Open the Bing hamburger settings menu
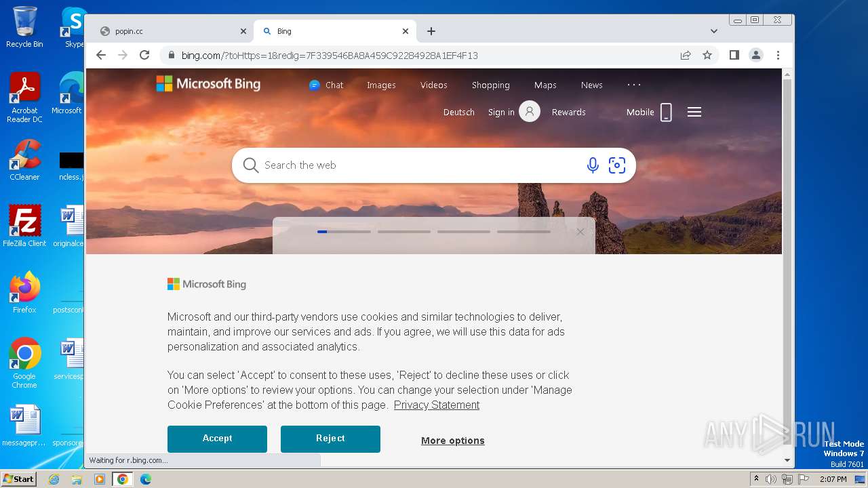This screenshot has height=488, width=868. click(694, 113)
